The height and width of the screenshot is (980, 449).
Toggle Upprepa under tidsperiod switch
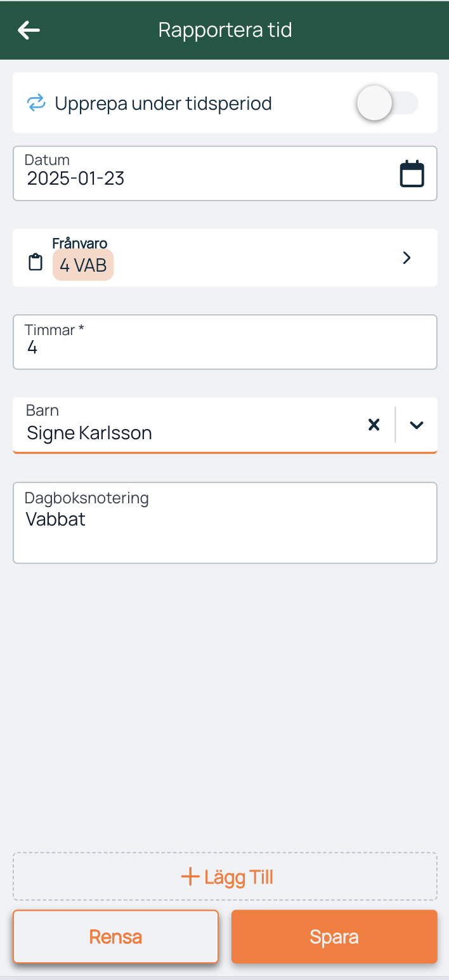point(387,103)
